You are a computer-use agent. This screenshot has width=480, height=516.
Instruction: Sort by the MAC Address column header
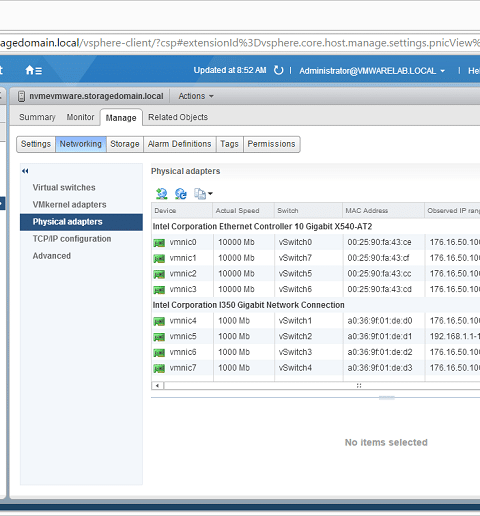383,211
